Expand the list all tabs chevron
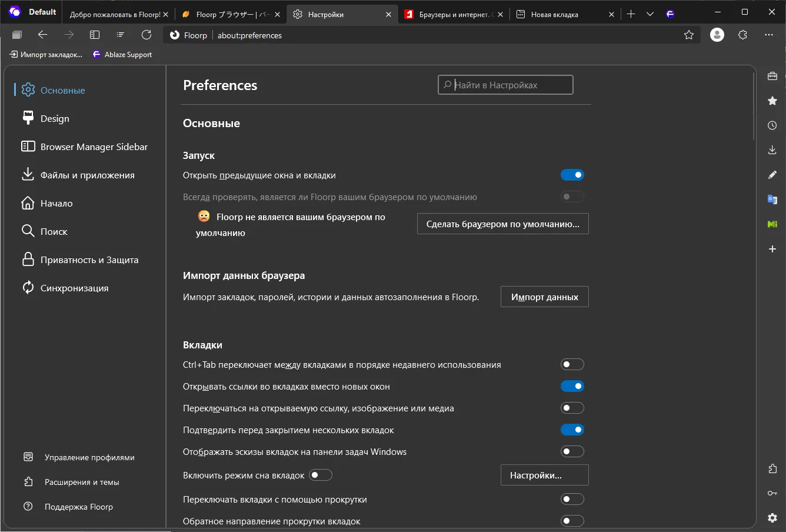Screen dimensions: 786x532 650,14
